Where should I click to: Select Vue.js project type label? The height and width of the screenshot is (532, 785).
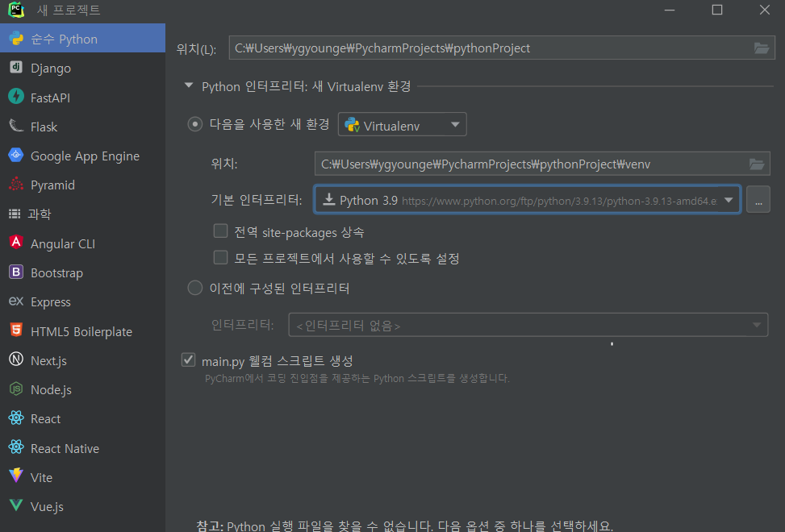tap(47, 506)
